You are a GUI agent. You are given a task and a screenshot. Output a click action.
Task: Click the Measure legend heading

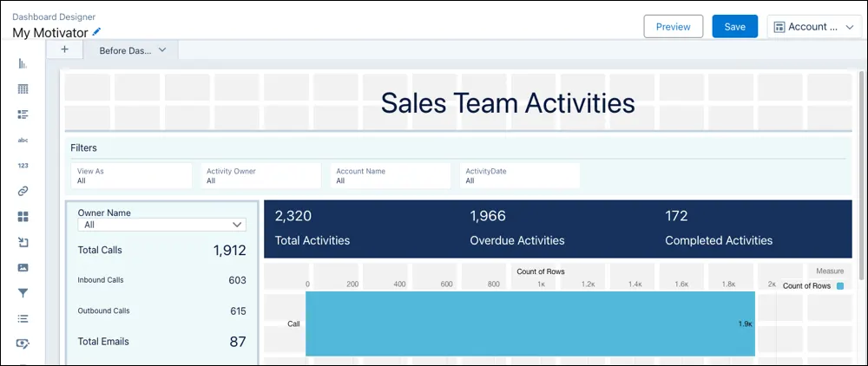click(830, 271)
